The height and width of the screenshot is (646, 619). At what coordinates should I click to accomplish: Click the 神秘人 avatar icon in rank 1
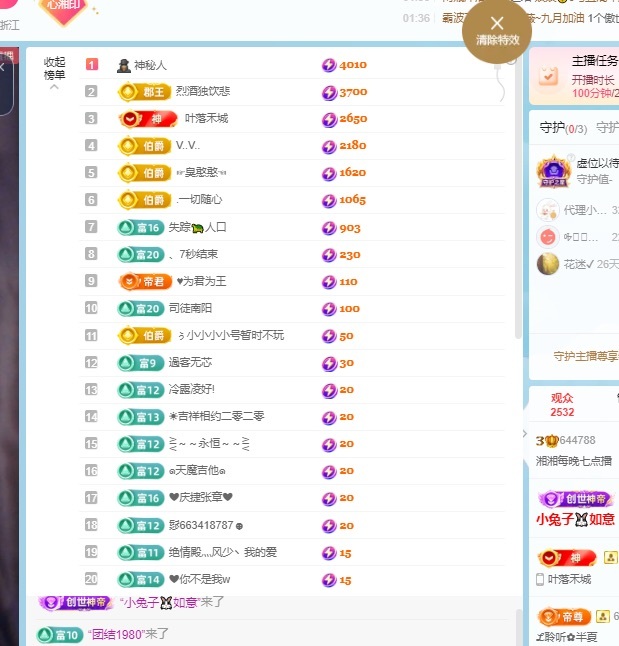click(124, 65)
